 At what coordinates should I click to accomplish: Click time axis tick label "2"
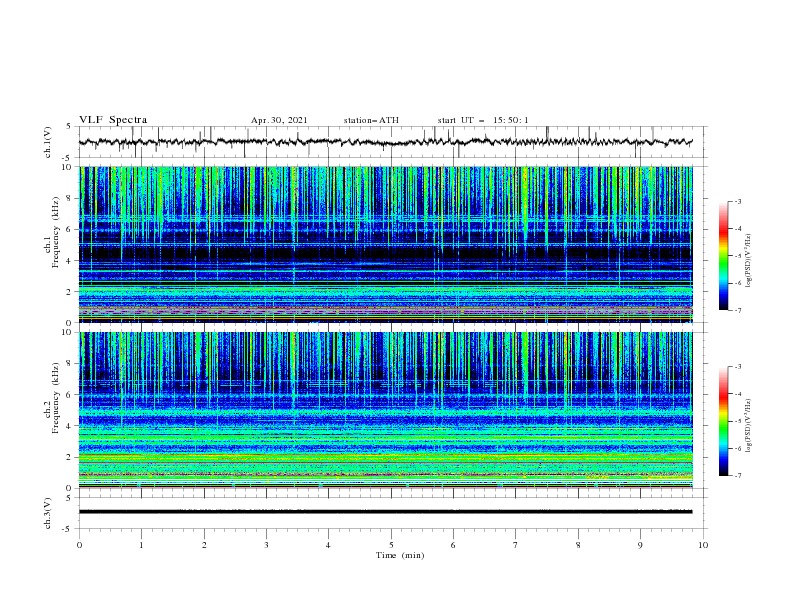[x=204, y=545]
